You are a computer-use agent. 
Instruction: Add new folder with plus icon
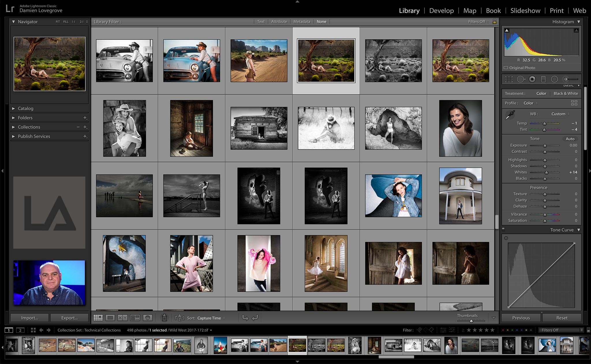point(85,118)
